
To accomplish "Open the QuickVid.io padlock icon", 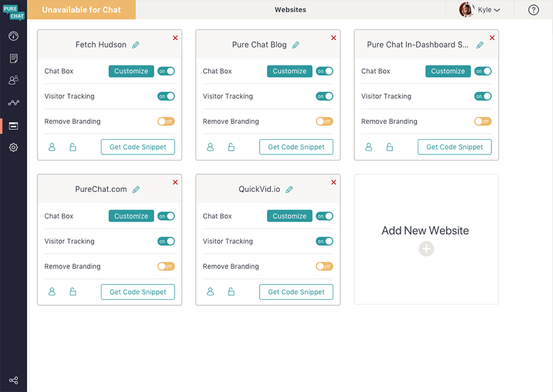I will click(x=231, y=292).
